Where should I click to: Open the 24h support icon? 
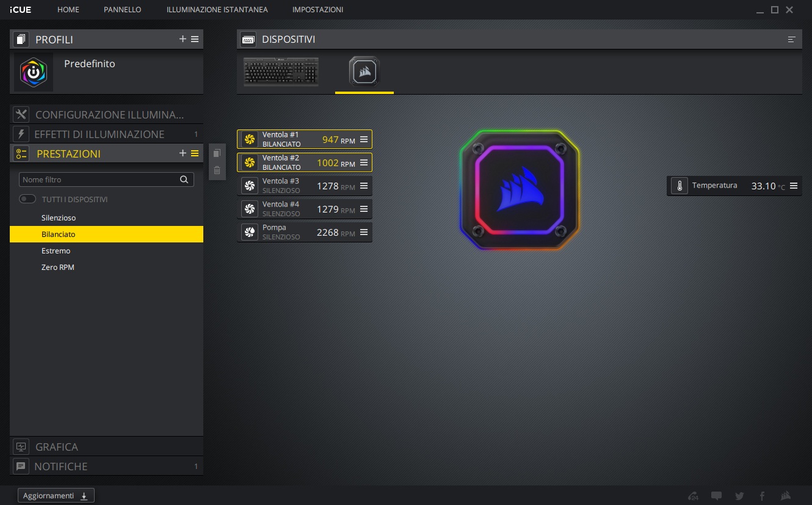click(x=693, y=496)
